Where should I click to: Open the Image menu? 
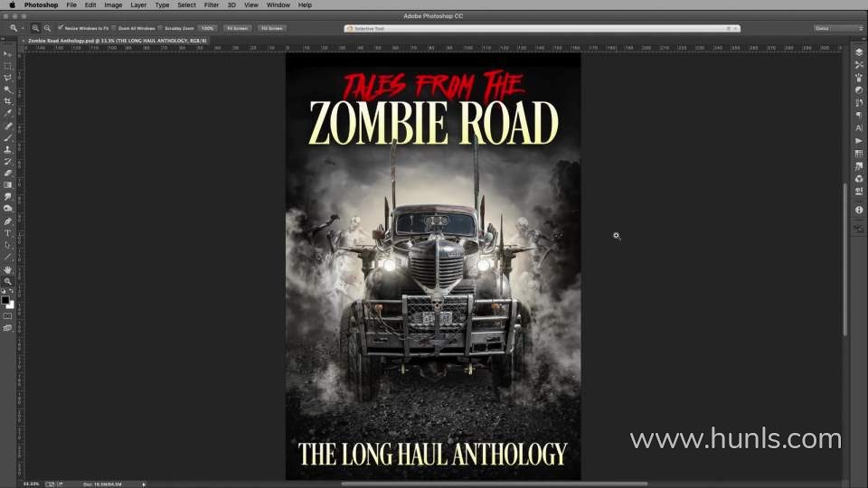click(113, 5)
